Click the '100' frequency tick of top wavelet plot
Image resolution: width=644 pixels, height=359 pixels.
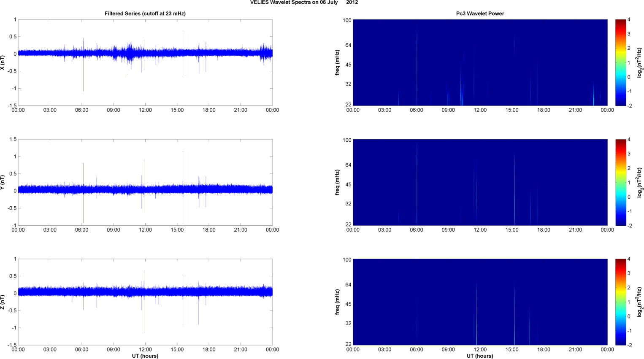pos(347,20)
